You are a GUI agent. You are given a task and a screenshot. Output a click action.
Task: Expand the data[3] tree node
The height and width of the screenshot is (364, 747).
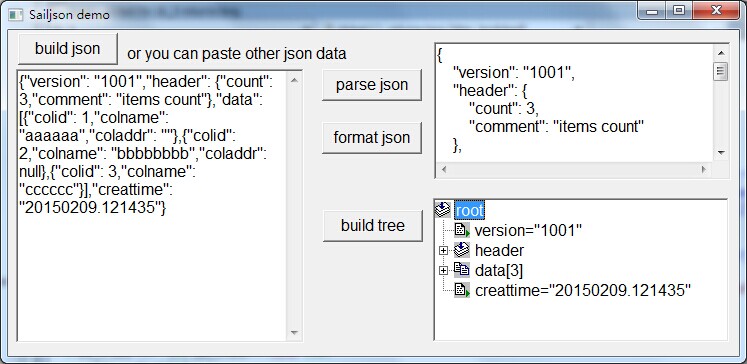[443, 270]
